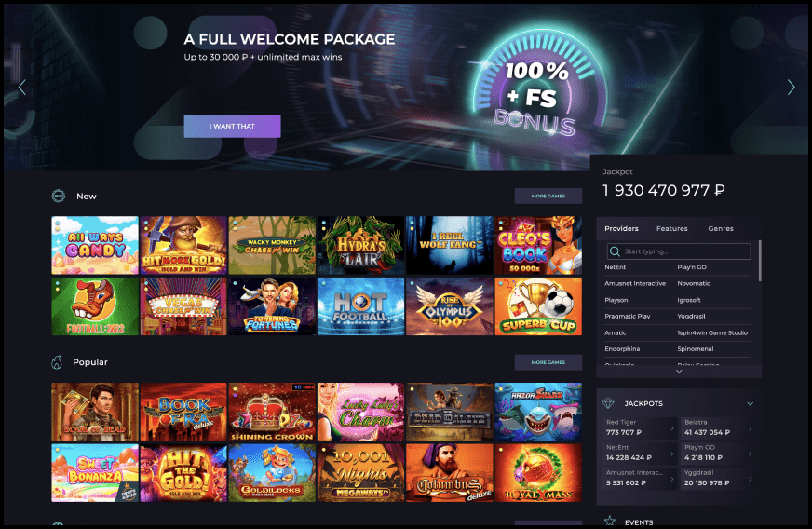Viewport: 812px width, 529px height.
Task: Click the Events star icon
Action: (x=610, y=522)
